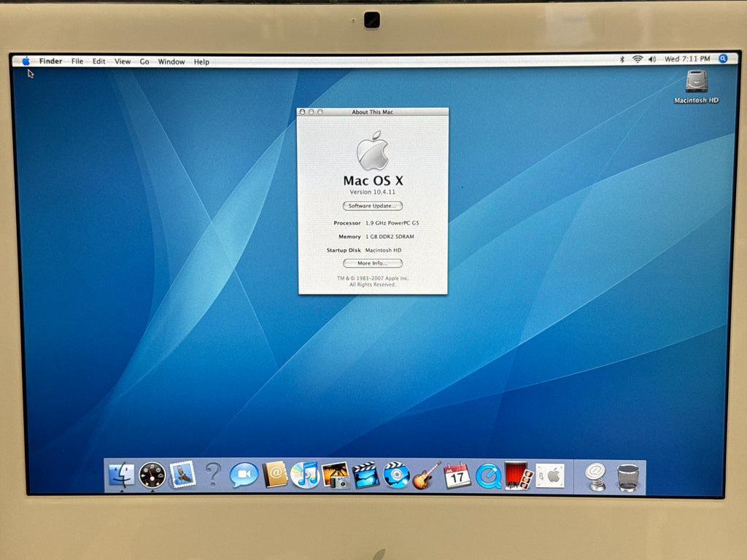Launch iTunes from the Dock
This screenshot has height=560, width=747.
coord(304,475)
